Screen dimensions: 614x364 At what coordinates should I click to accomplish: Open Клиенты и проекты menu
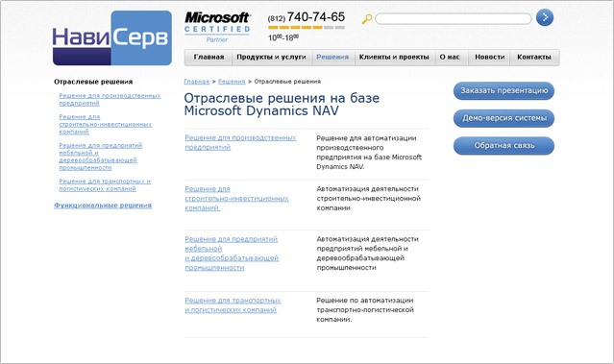point(394,57)
